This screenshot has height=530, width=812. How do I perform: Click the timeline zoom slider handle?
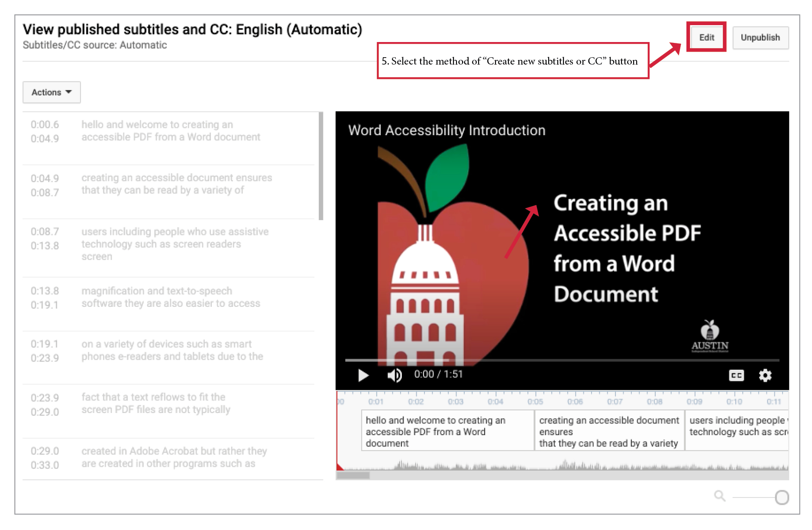tap(782, 497)
